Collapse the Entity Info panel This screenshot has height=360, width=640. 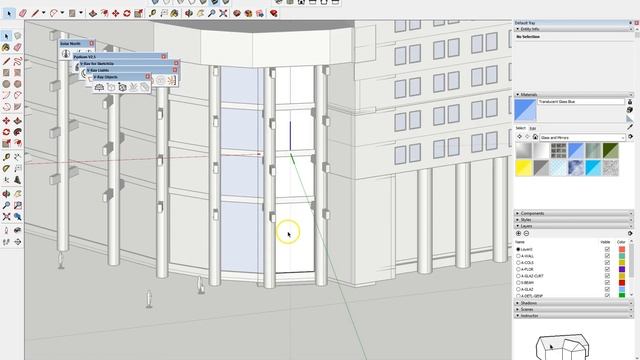[x=518, y=29]
